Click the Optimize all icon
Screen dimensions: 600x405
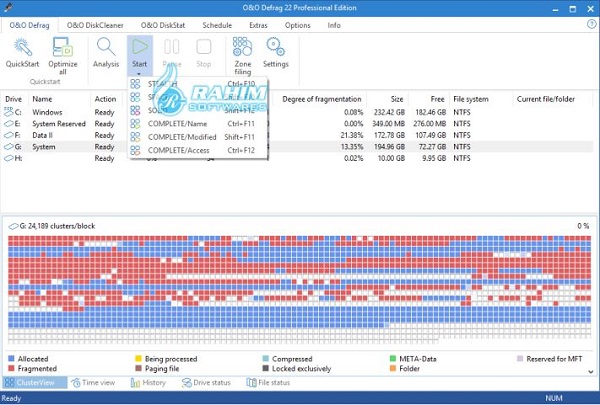(x=62, y=47)
